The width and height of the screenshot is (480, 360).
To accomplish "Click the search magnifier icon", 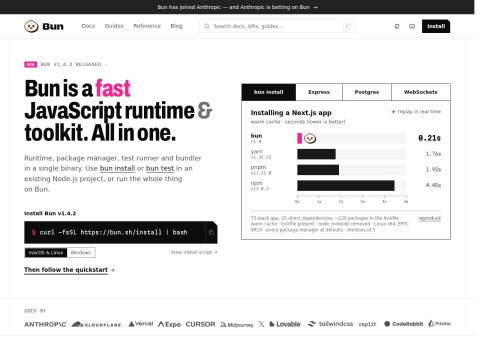I will (x=207, y=26).
